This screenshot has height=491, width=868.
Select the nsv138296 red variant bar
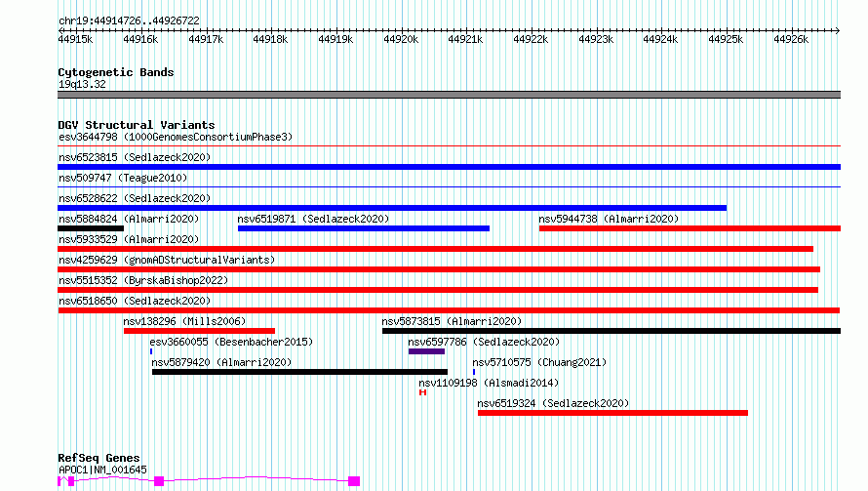pyautogui.click(x=199, y=331)
